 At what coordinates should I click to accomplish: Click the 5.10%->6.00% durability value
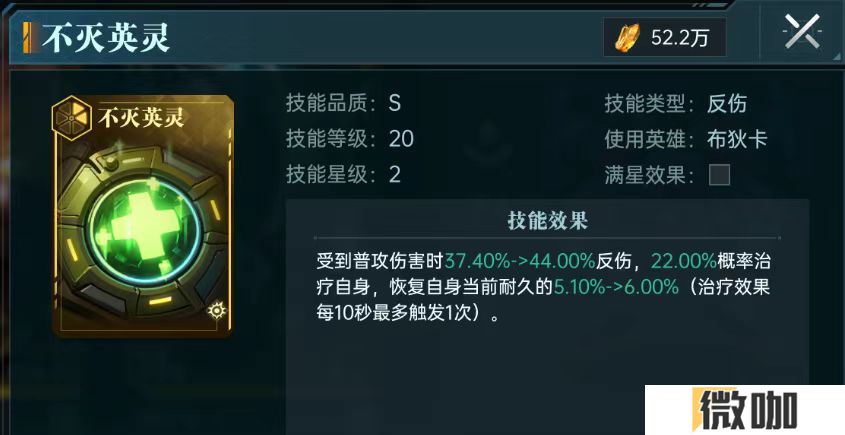pyautogui.click(x=616, y=287)
